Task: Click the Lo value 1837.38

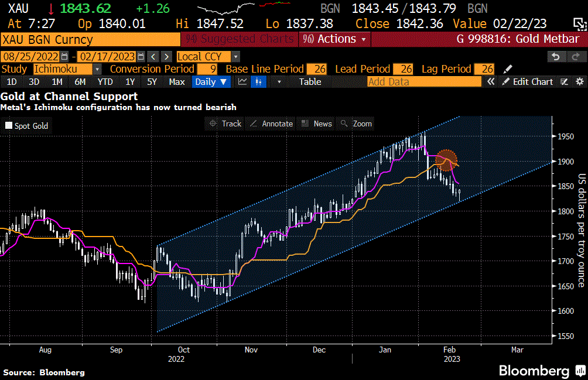Action: [x=309, y=24]
